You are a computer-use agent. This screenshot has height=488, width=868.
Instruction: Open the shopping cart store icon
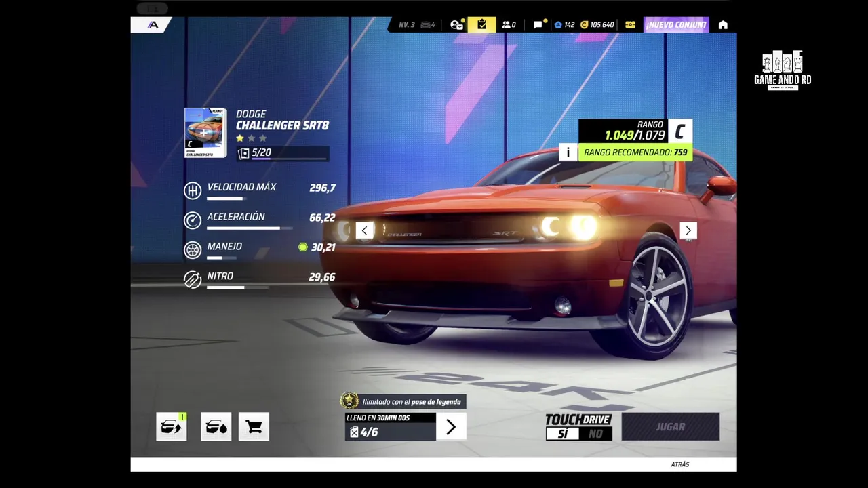[254, 426]
